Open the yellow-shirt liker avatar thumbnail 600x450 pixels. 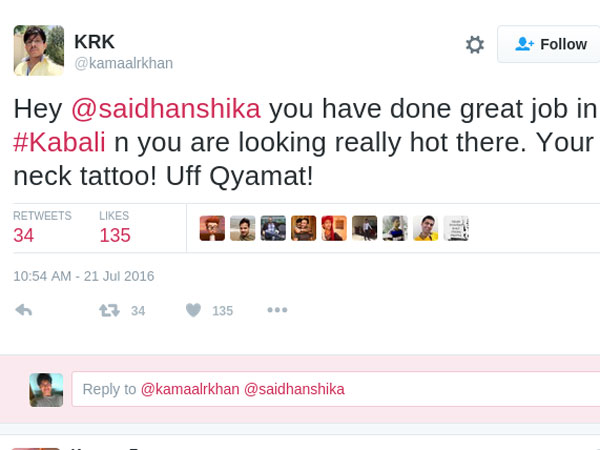pyautogui.click(x=425, y=228)
